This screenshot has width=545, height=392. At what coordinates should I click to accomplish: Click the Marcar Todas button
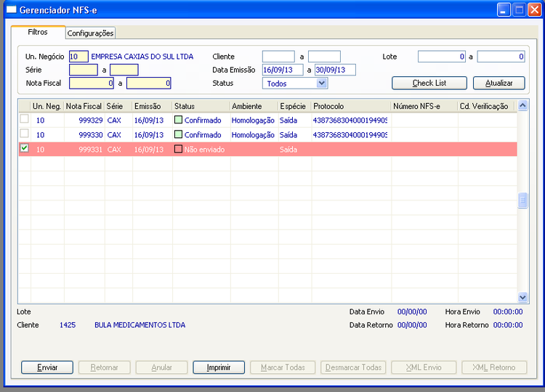coord(283,367)
